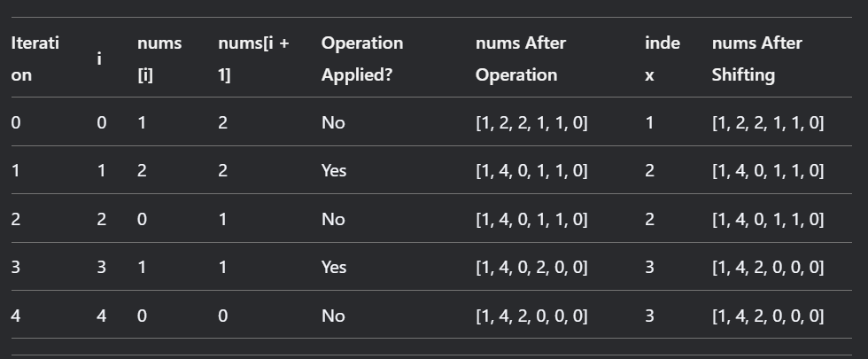Screen dimensions: 868x359
Task: Click the "nums After Operation" header
Action: click(x=520, y=59)
